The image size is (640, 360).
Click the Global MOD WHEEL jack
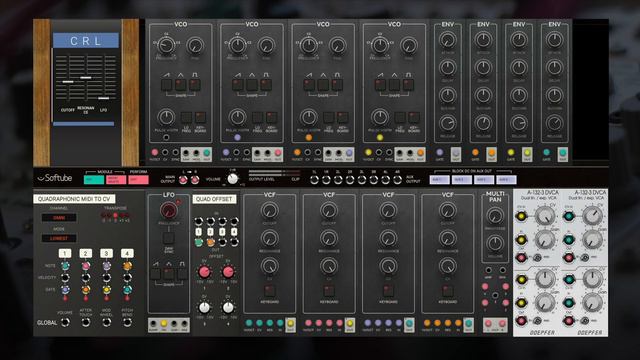tap(107, 322)
